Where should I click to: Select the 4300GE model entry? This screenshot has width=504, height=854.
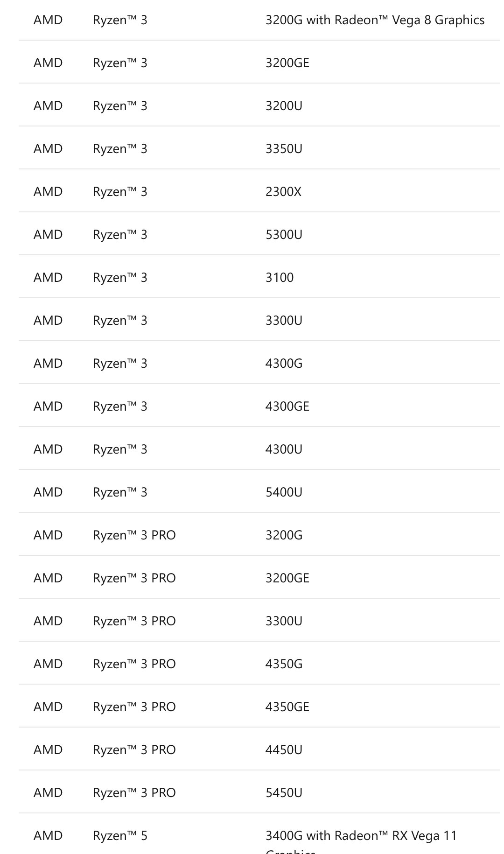(287, 406)
